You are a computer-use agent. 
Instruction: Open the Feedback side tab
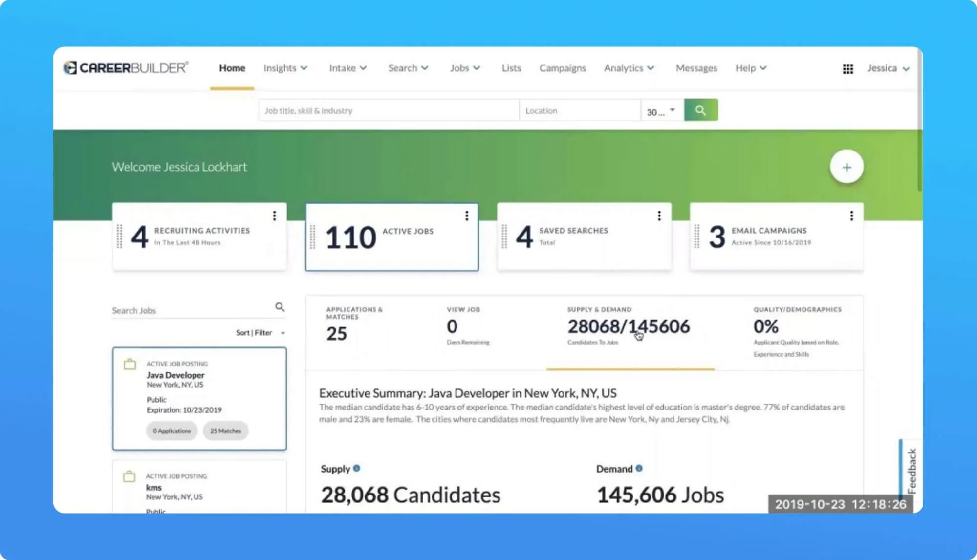(910, 471)
